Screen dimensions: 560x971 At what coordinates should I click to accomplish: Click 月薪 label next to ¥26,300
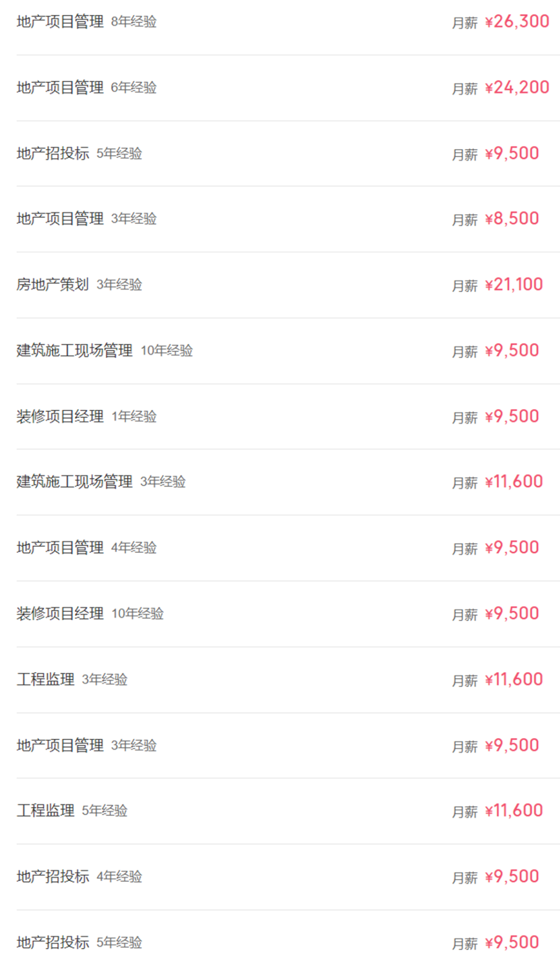point(465,23)
